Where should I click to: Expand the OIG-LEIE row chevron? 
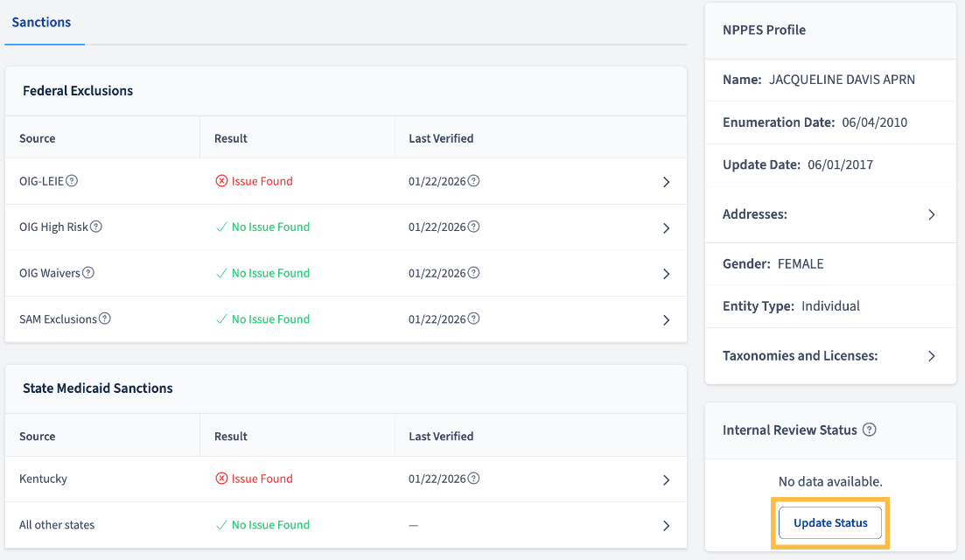click(x=666, y=181)
